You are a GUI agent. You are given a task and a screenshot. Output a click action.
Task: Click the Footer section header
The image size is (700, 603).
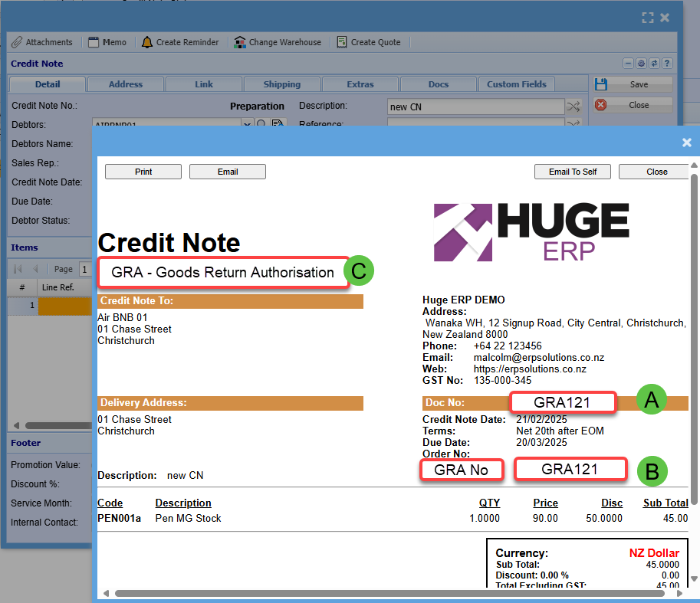pos(25,443)
